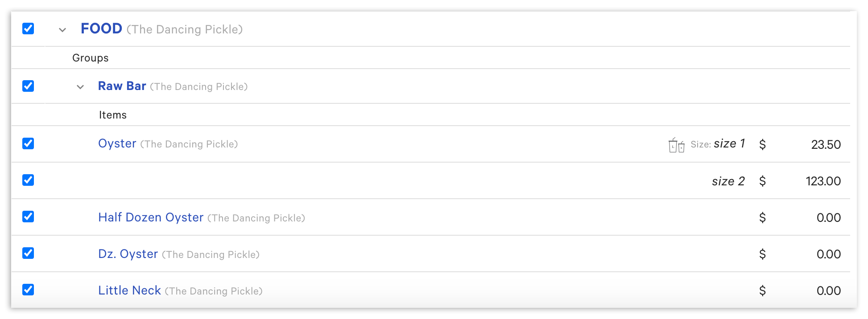Uncheck the size 2 row checkbox
This screenshot has height=319, width=868.
[28, 180]
